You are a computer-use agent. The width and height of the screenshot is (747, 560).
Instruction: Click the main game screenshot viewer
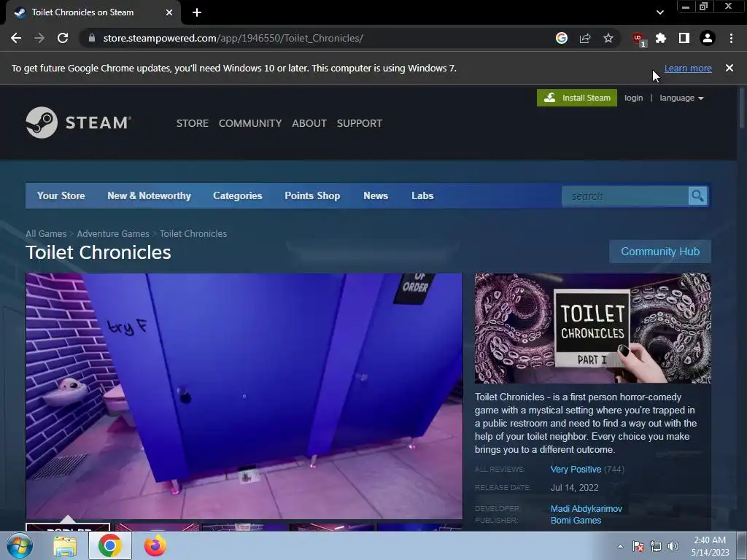(x=244, y=396)
